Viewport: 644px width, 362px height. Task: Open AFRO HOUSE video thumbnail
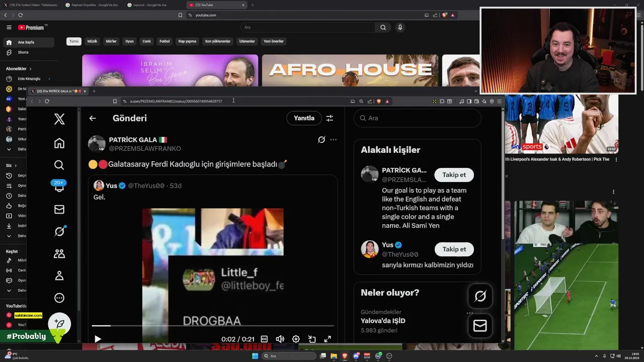coord(350,71)
